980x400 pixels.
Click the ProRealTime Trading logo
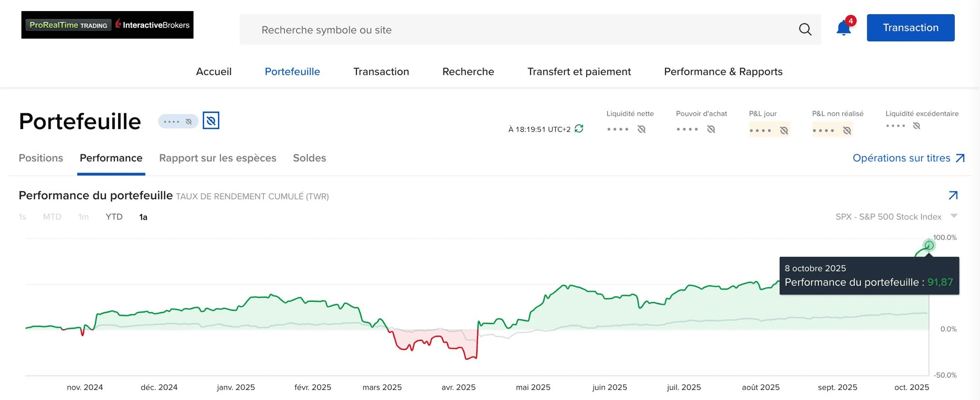(68, 25)
